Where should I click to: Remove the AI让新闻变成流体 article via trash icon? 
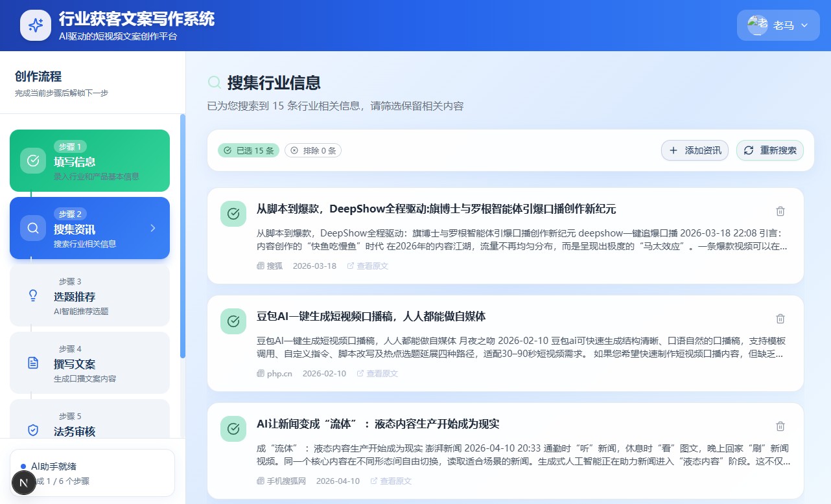pyautogui.click(x=780, y=426)
